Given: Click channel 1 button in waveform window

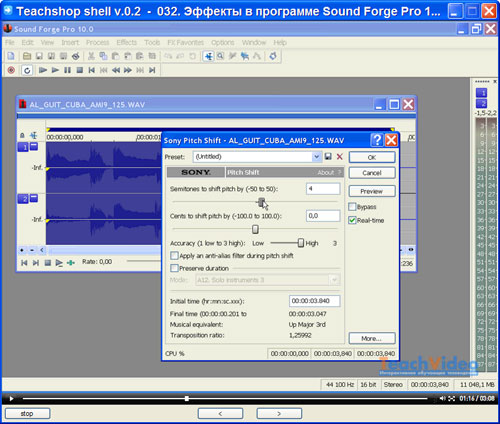Looking at the screenshot, I should [23, 147].
